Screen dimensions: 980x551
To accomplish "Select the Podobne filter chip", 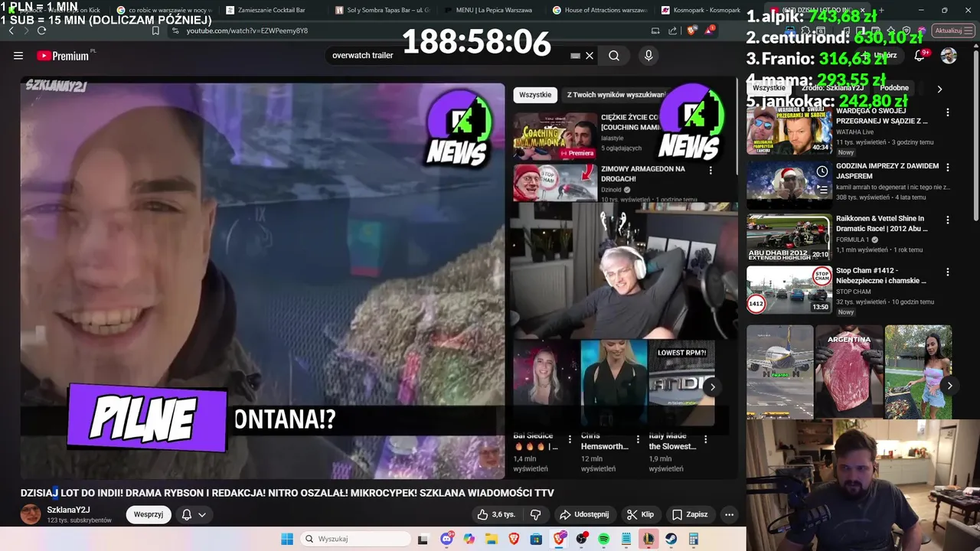I will (893, 88).
